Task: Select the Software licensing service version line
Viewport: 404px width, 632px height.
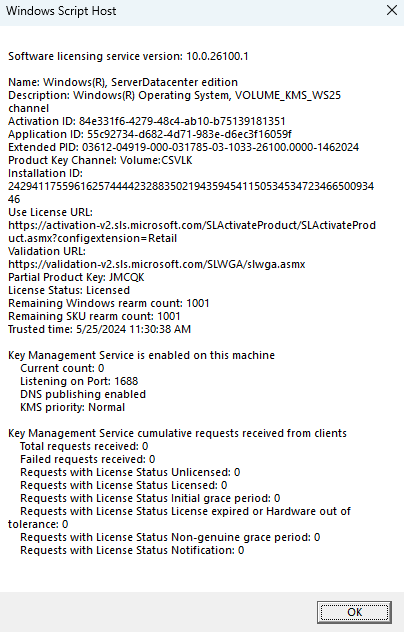Action: tap(128, 56)
